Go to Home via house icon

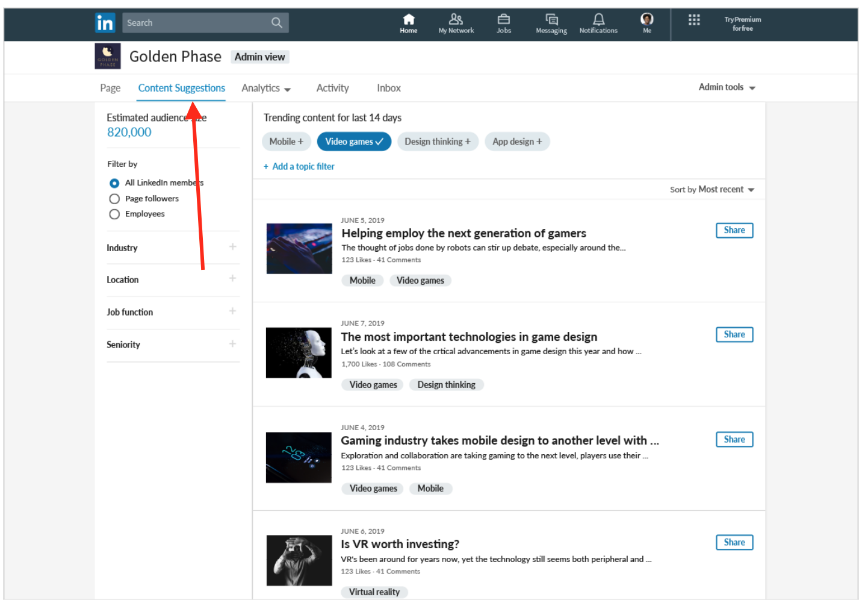click(x=408, y=20)
